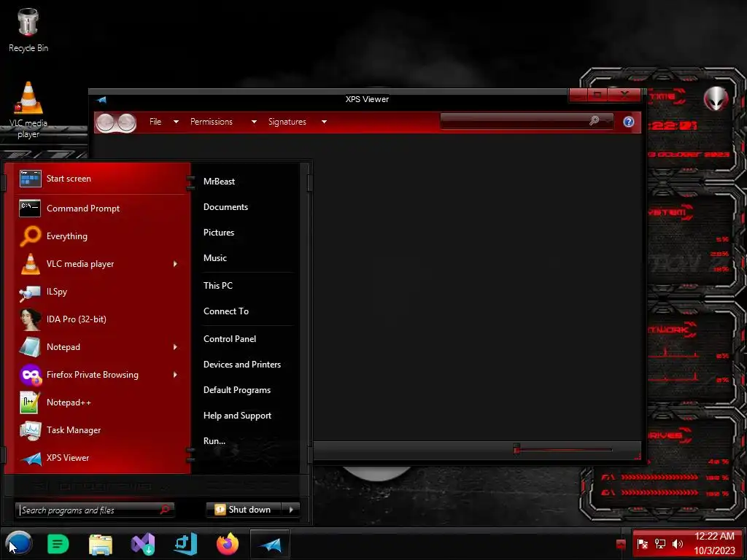This screenshot has height=560, width=747.
Task: Click the Search programs and files box
Action: [x=95, y=510]
